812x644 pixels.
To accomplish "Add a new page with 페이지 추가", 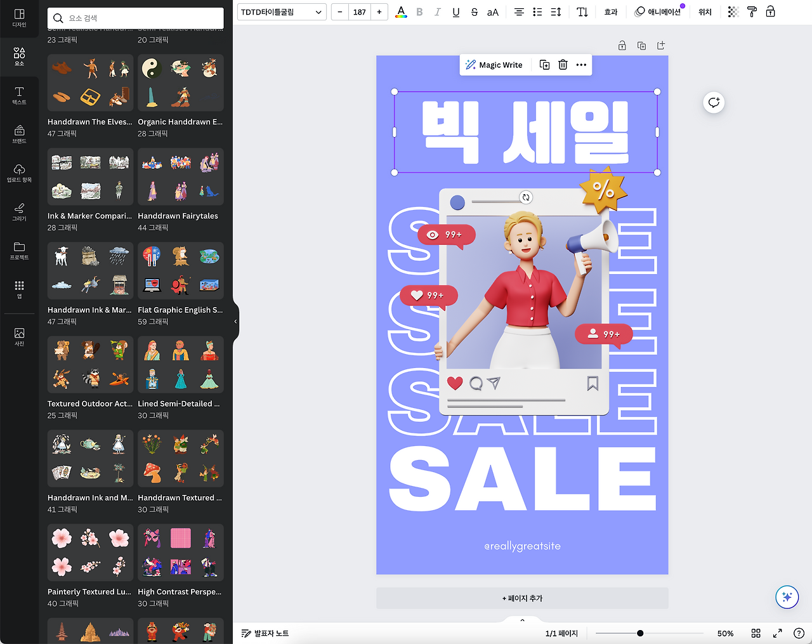I will click(x=522, y=598).
